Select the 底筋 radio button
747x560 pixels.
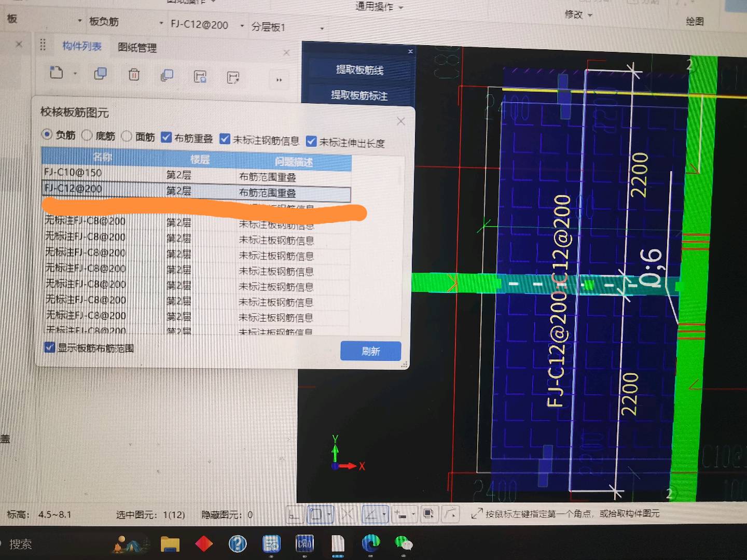(87, 135)
